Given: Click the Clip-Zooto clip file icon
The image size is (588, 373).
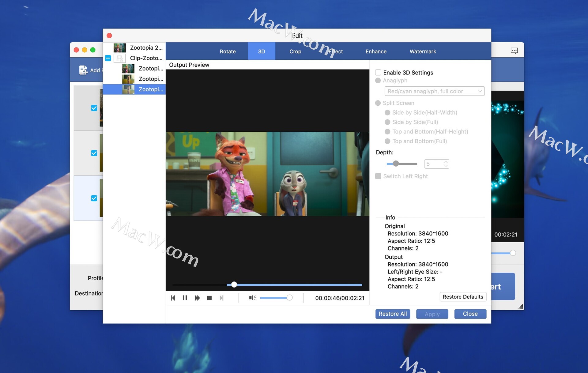Looking at the screenshot, I should point(120,58).
